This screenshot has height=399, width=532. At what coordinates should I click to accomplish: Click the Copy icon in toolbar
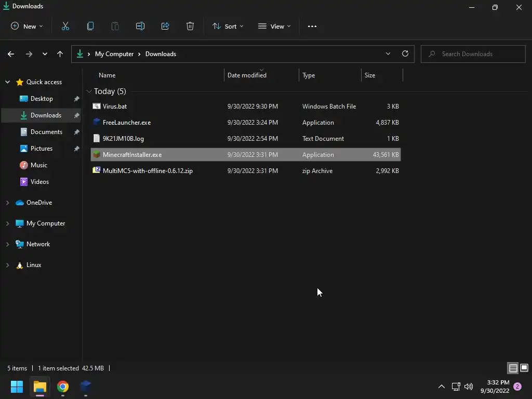coord(90,26)
